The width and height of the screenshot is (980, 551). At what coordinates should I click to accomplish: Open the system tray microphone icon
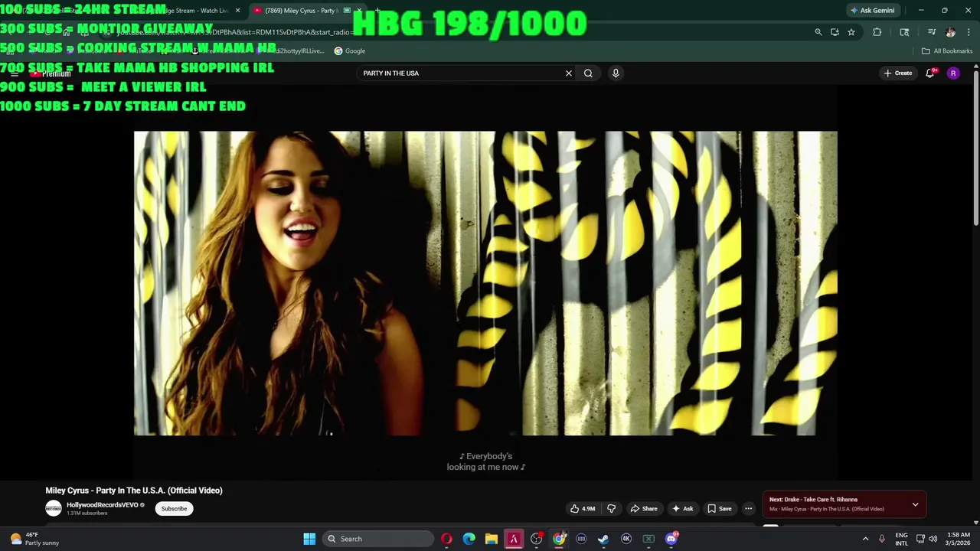click(882, 539)
